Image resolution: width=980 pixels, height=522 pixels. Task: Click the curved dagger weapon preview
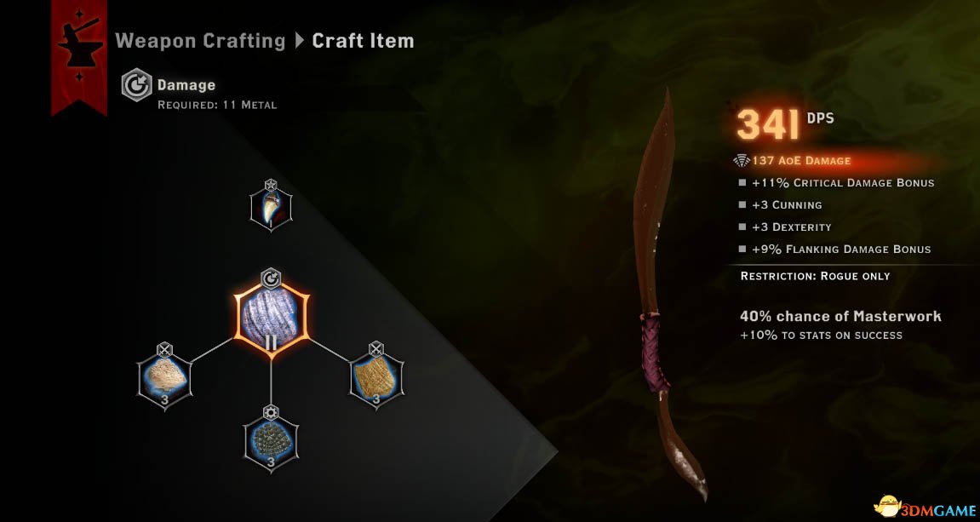click(x=662, y=294)
